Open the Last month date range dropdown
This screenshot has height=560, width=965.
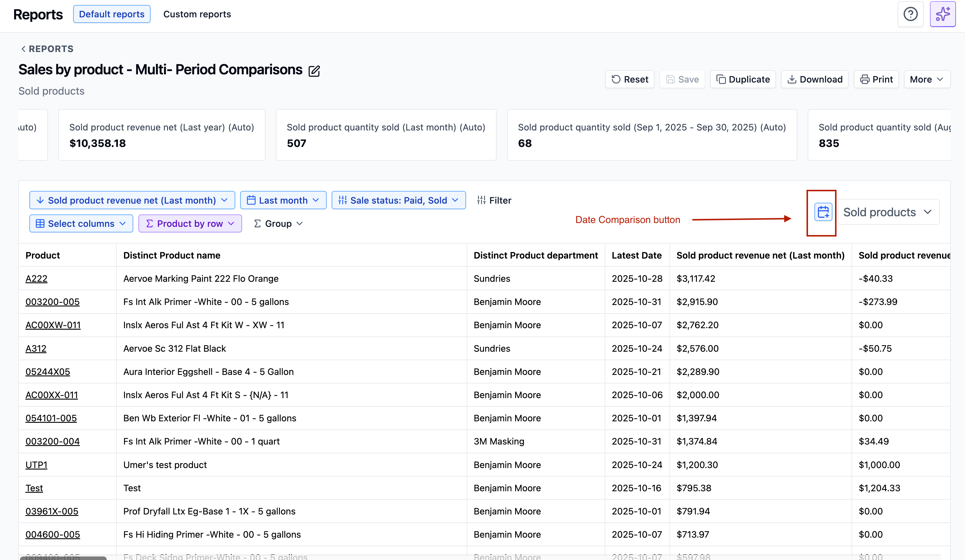[283, 200]
